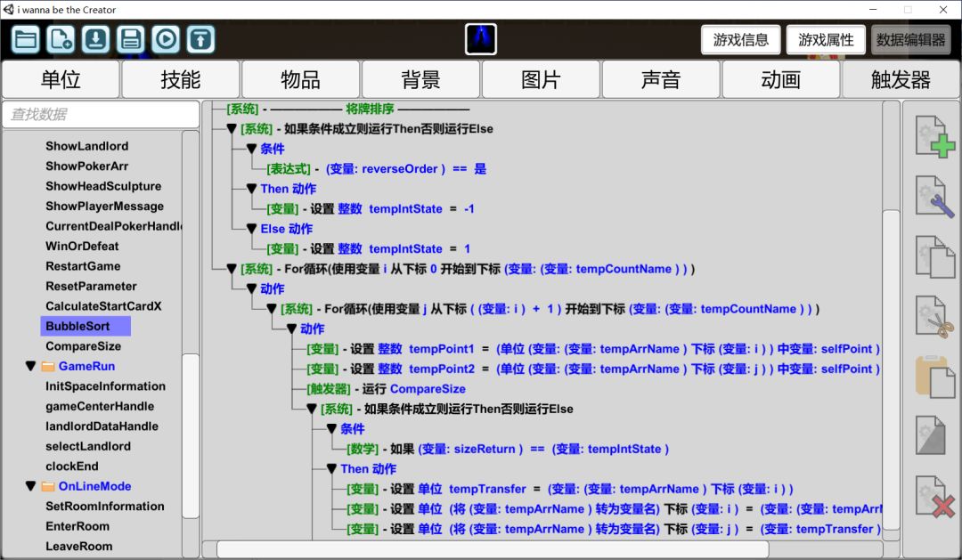The height and width of the screenshot is (560, 962).
Task: Collapse the OnLineMode folder
Action: pos(31,487)
